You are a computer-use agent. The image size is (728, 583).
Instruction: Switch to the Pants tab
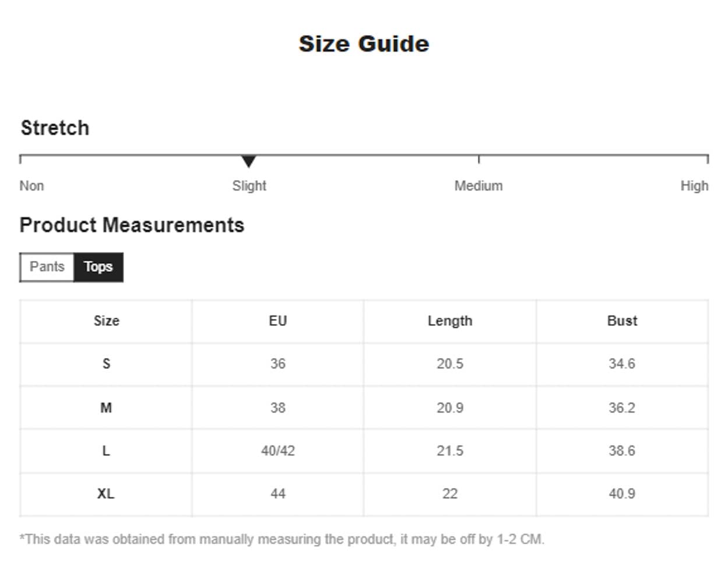click(x=47, y=267)
